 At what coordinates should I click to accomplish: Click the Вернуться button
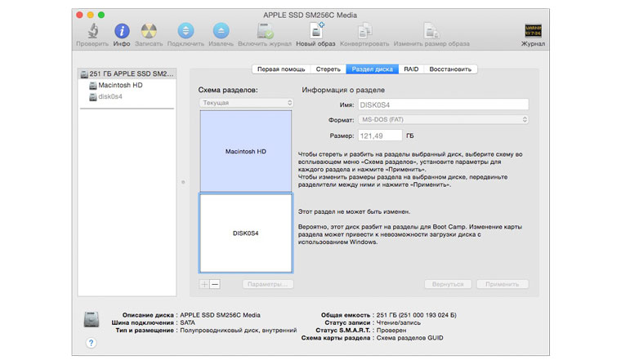point(448,284)
